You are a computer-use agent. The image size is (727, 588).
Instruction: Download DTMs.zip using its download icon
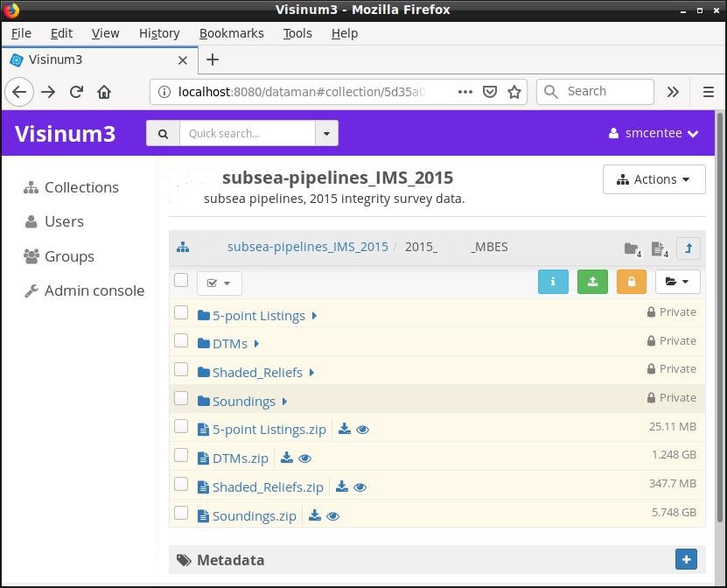(287, 458)
